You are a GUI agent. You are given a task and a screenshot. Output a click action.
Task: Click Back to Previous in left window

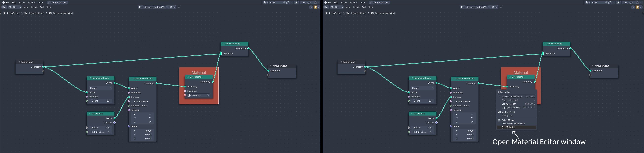(x=57, y=3)
